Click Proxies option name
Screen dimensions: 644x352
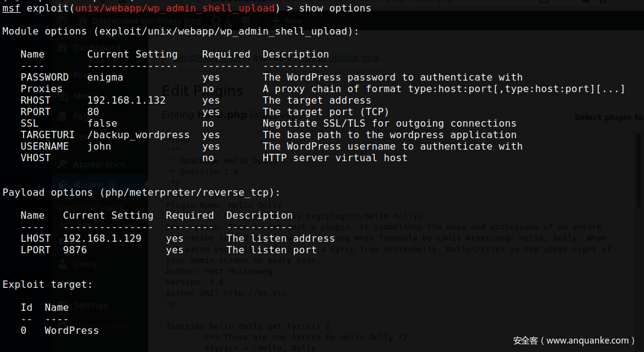pos(42,89)
